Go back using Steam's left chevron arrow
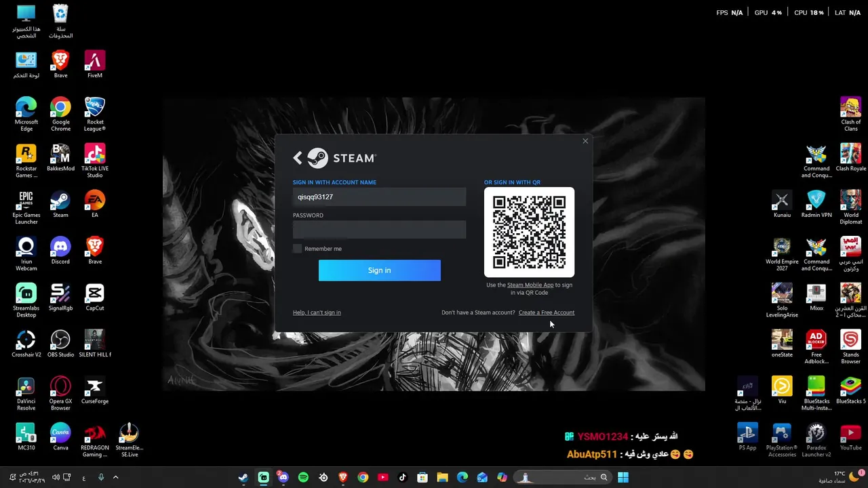Screen dimensions: 868x488 click(298, 158)
